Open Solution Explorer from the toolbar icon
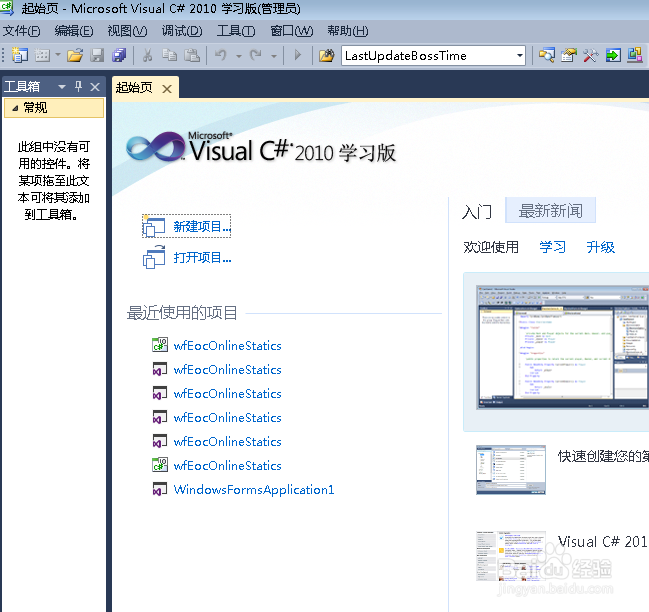 click(x=547, y=55)
